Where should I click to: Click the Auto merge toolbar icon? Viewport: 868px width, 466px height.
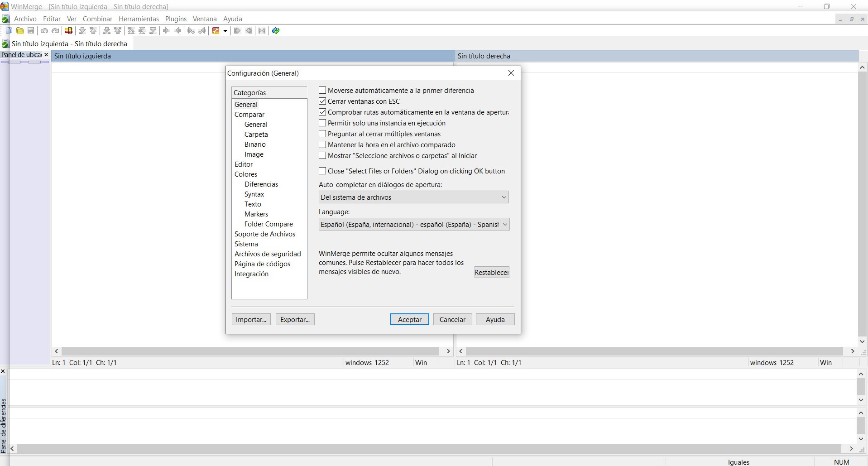(262, 31)
